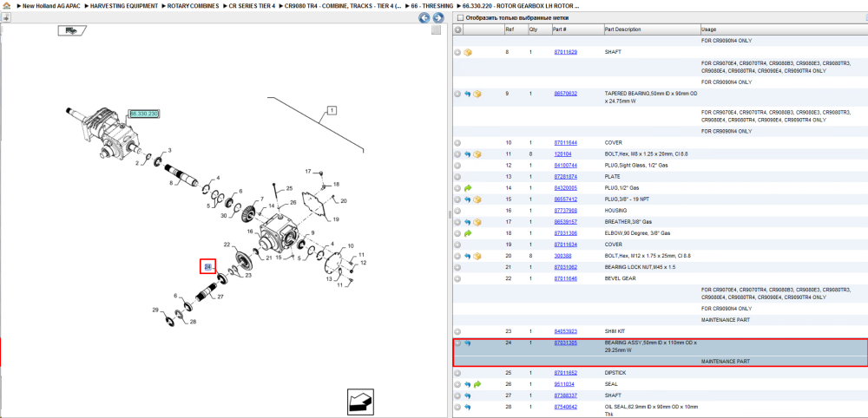Open part number 87031385 link
This screenshot has height=418, width=868.
coord(566,343)
